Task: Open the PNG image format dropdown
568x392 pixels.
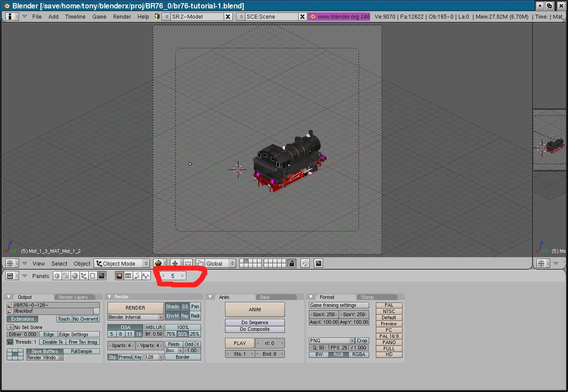Action: point(331,341)
